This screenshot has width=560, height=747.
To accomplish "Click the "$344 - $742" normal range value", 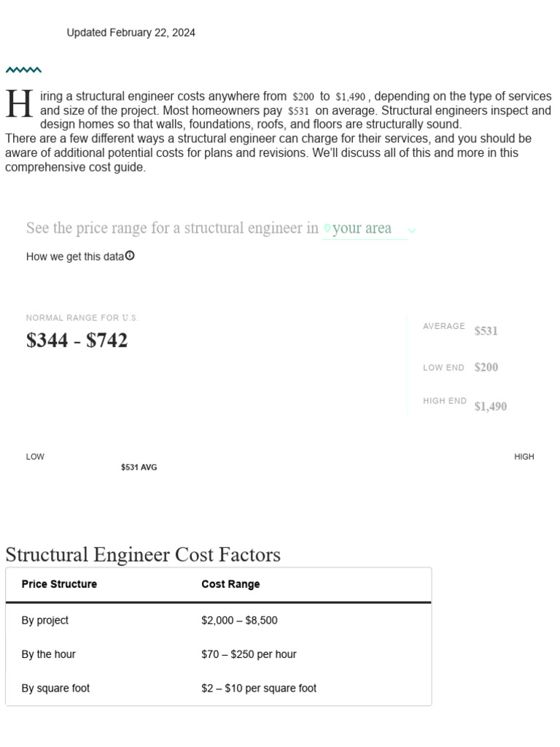I will tap(77, 341).
